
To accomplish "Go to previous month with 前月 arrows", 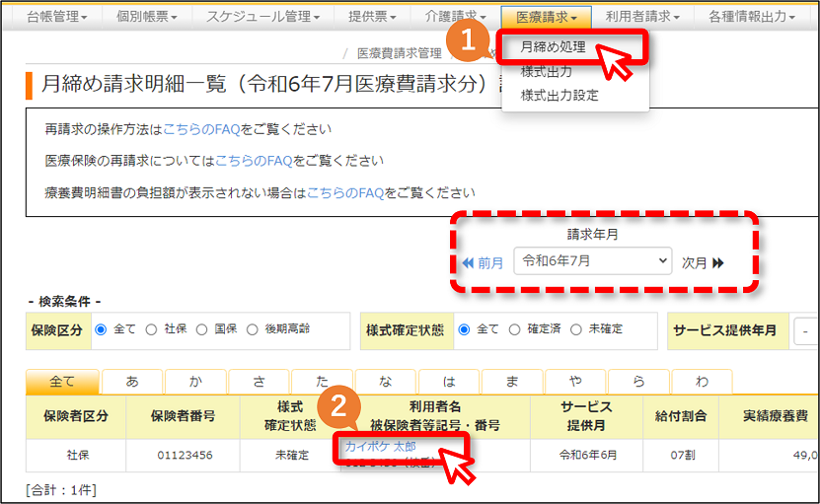I will tap(483, 262).
